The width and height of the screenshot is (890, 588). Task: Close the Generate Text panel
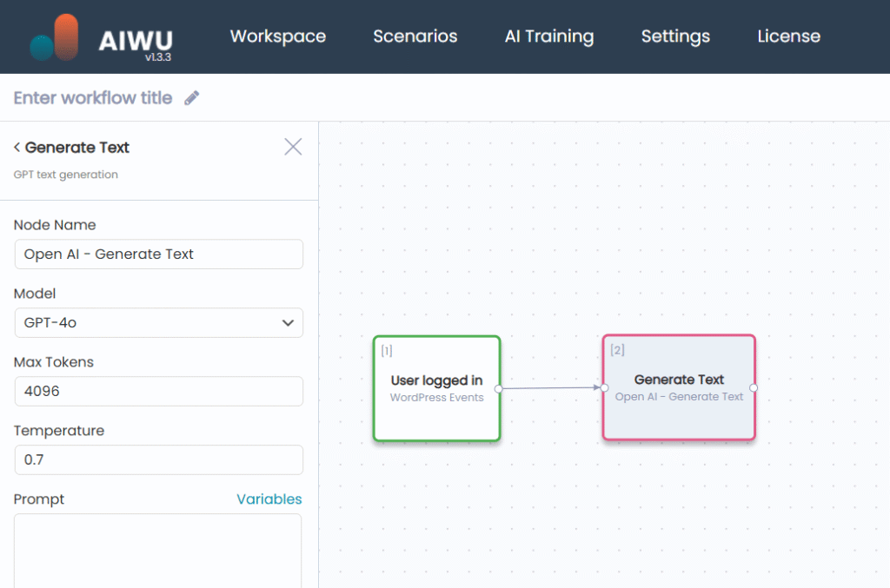293,147
